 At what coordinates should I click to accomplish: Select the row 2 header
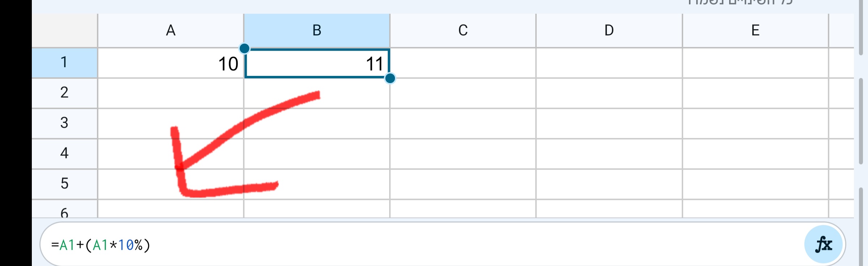(x=64, y=93)
